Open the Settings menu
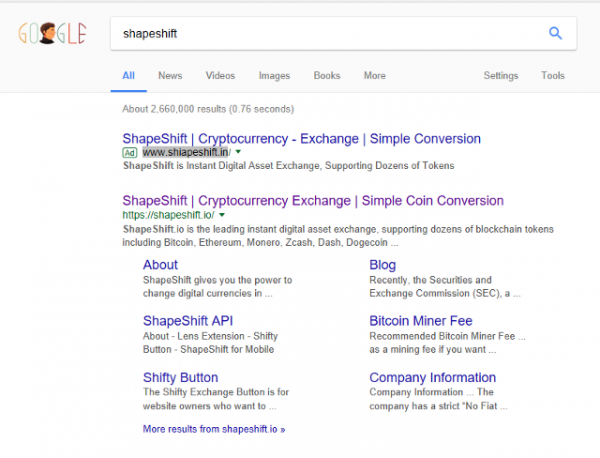This screenshot has width=600, height=458. coord(501,76)
